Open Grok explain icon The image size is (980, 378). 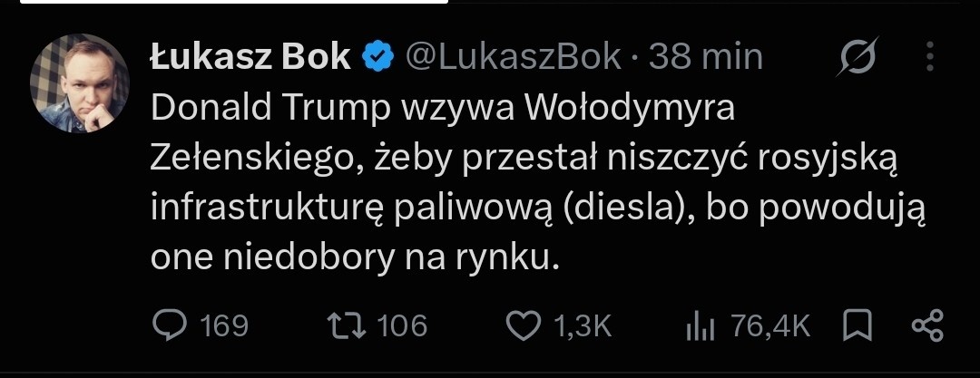858,56
